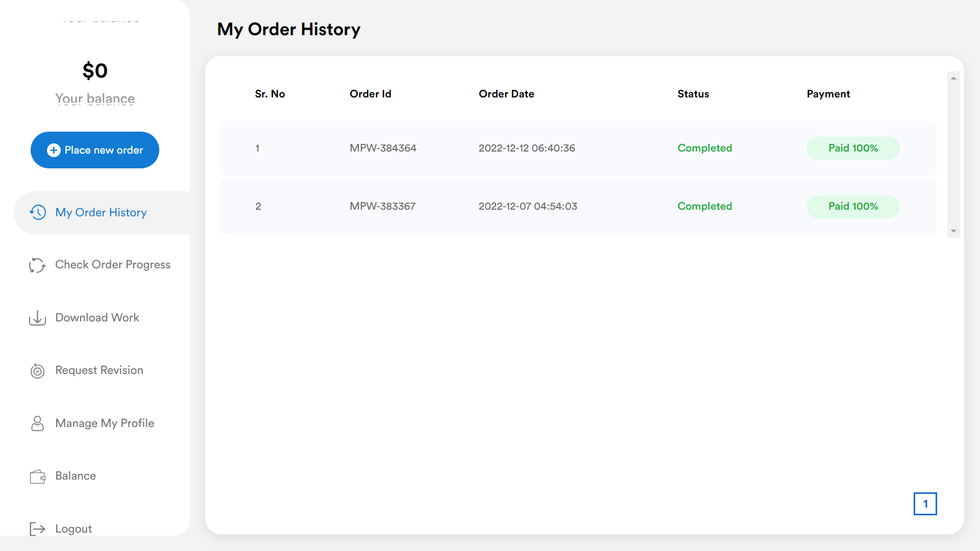Click order ID MPW-384364
The image size is (980, 551).
pos(383,148)
